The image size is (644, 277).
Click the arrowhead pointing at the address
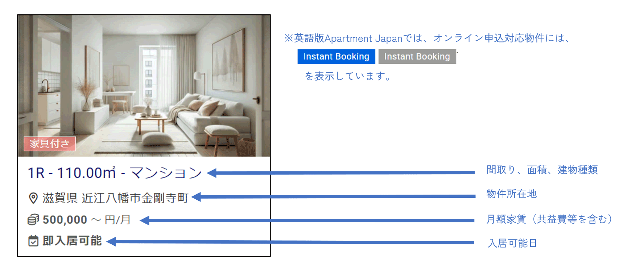tap(197, 197)
